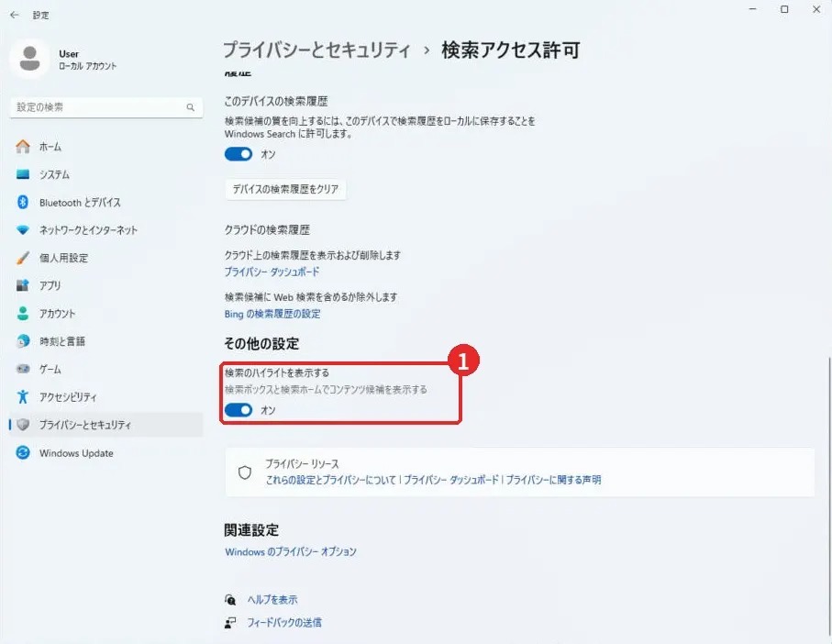832x644 pixels.
Task: Click the ゲーム controller icon
Action: pyautogui.click(x=23, y=369)
